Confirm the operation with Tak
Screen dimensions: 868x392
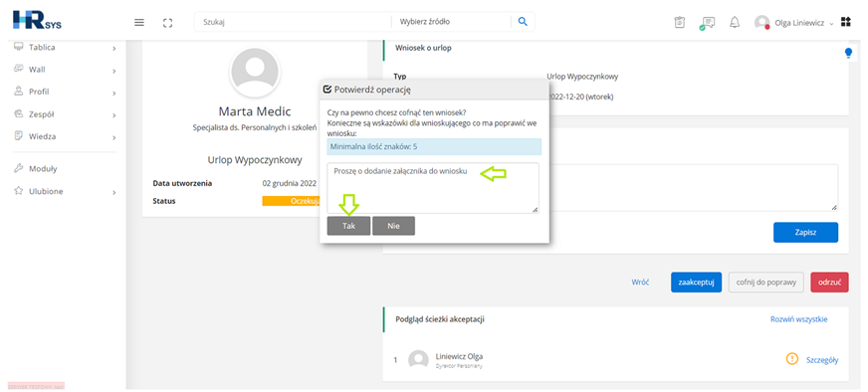[x=348, y=226]
